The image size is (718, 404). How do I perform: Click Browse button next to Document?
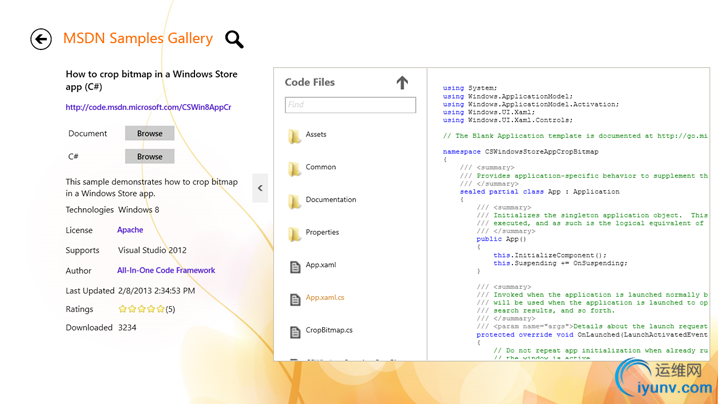149,133
